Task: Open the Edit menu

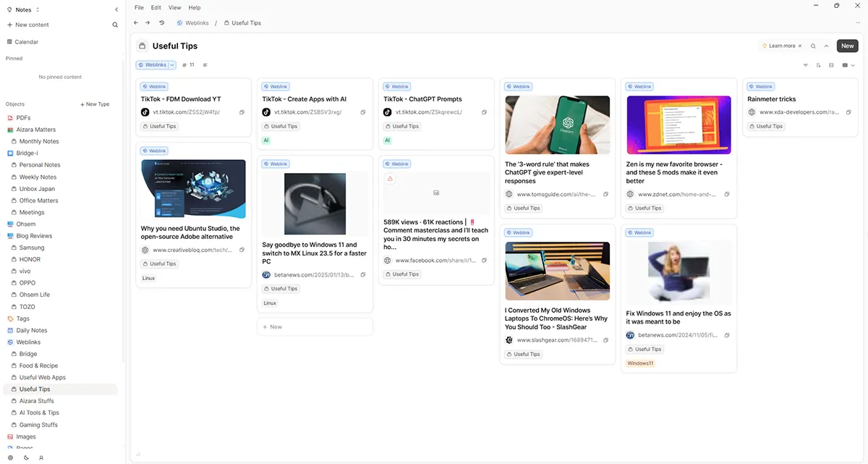Action: pos(156,7)
